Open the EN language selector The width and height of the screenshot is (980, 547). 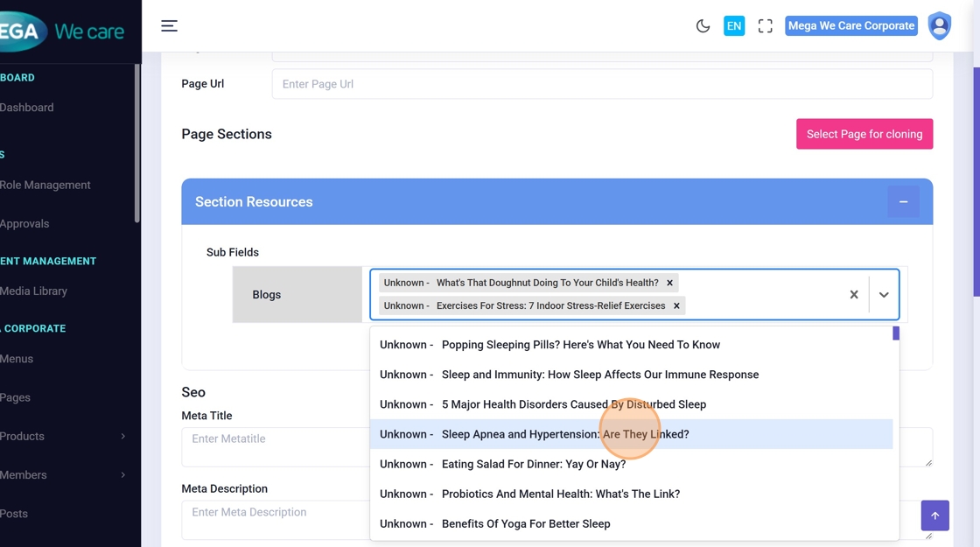733,26
